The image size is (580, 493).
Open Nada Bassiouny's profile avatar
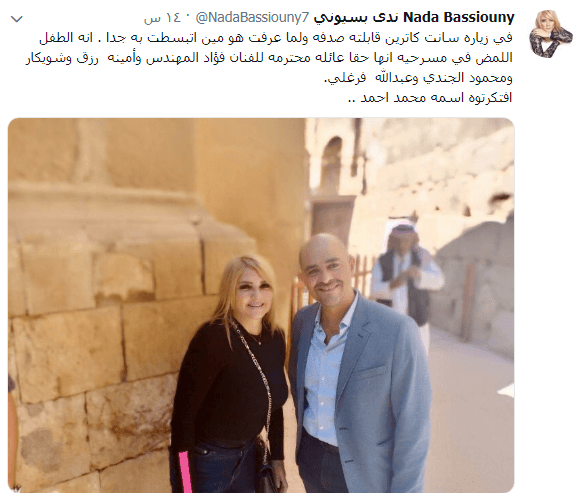click(550, 33)
